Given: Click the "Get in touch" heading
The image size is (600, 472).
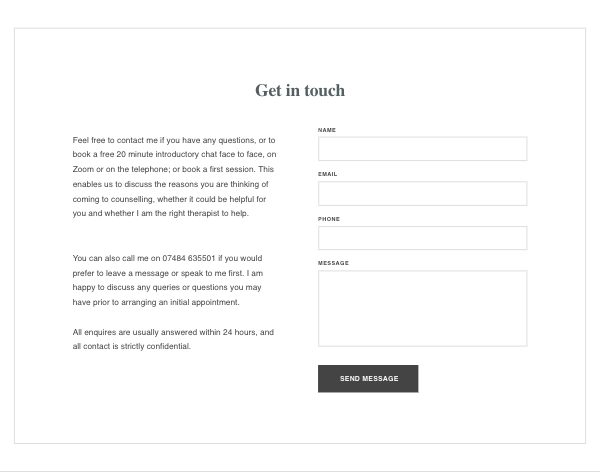Looking at the screenshot, I should (300, 91).
